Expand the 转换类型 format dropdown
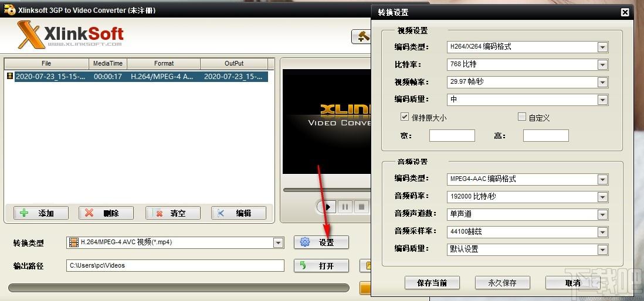The image size is (644, 301). pos(279,243)
